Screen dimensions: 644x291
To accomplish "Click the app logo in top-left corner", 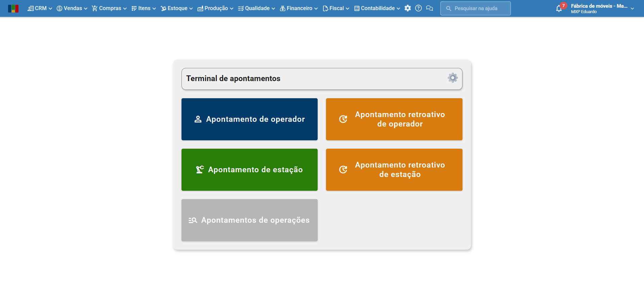I will point(13,8).
